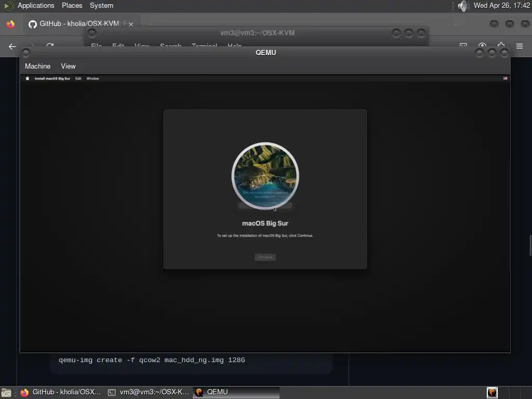532x399 pixels.
Task: Open the Firefox hamburger menu
Action: (520, 46)
